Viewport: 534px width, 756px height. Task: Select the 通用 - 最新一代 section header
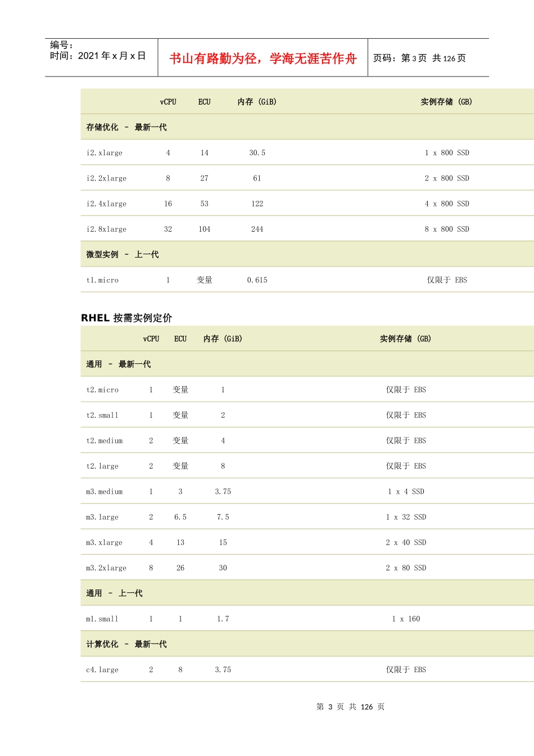(x=119, y=364)
